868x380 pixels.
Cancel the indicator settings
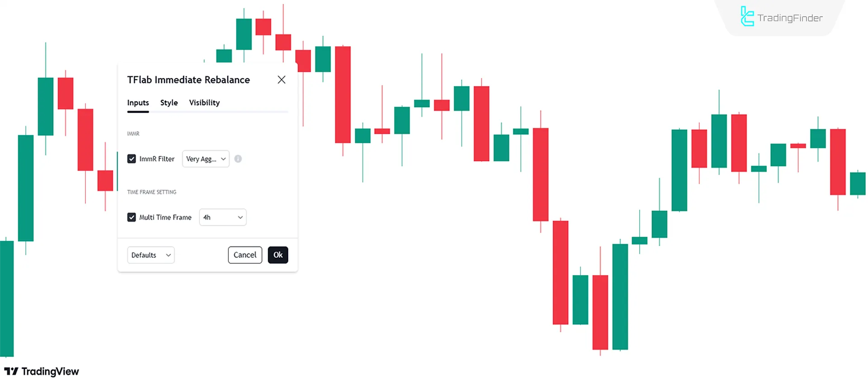[x=245, y=255]
